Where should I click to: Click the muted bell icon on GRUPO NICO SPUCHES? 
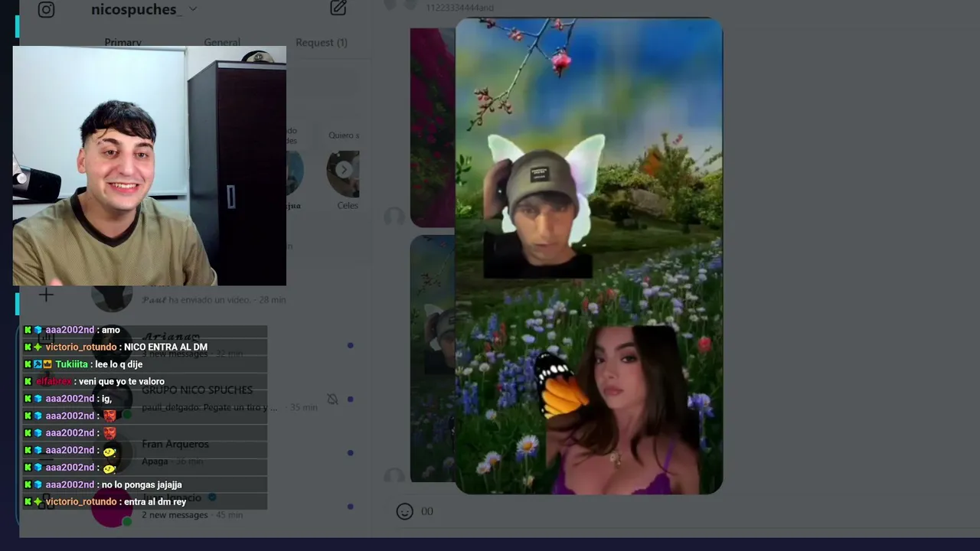point(332,399)
